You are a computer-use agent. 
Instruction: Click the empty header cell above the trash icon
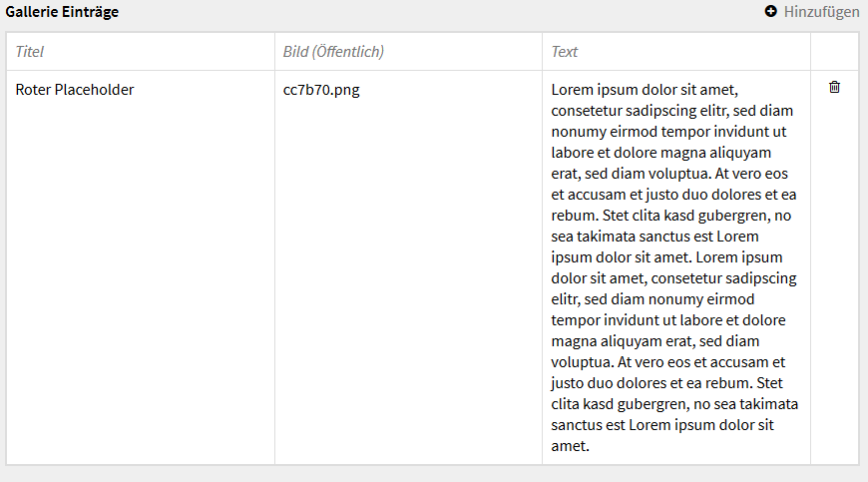(x=835, y=52)
